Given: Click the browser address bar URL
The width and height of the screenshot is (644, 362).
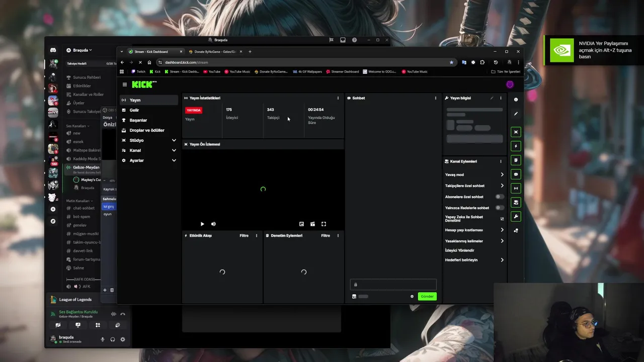Looking at the screenshot, I should (x=186, y=62).
